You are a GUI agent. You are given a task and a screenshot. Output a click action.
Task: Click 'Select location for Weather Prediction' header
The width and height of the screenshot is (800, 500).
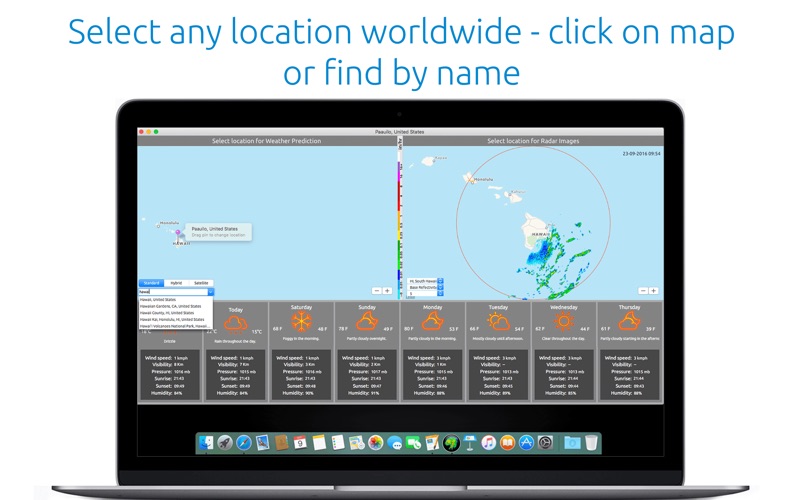tap(266, 141)
